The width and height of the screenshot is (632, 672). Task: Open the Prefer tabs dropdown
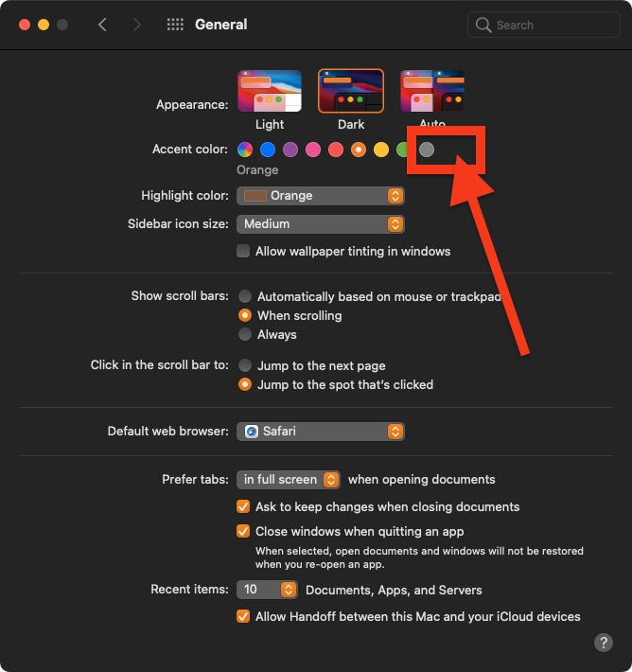click(x=289, y=480)
